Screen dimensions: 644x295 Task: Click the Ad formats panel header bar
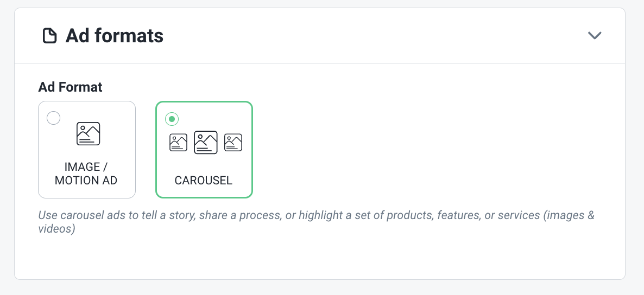[319, 36]
